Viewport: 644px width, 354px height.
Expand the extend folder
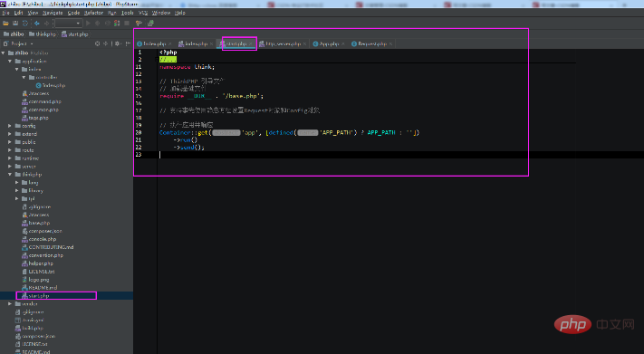coord(10,134)
